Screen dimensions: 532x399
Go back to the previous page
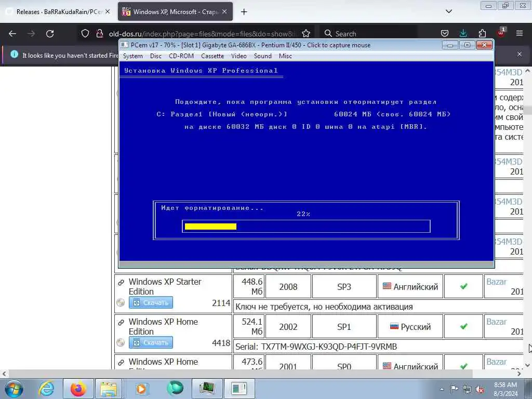coord(12,34)
